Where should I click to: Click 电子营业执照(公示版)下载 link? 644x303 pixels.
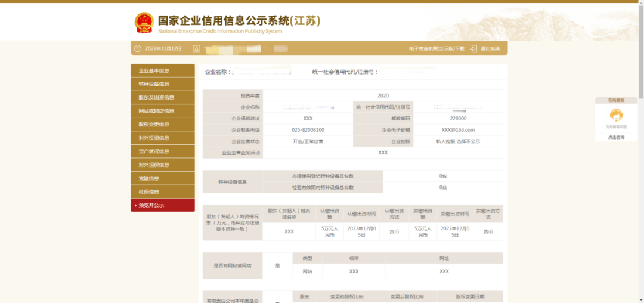coord(436,48)
